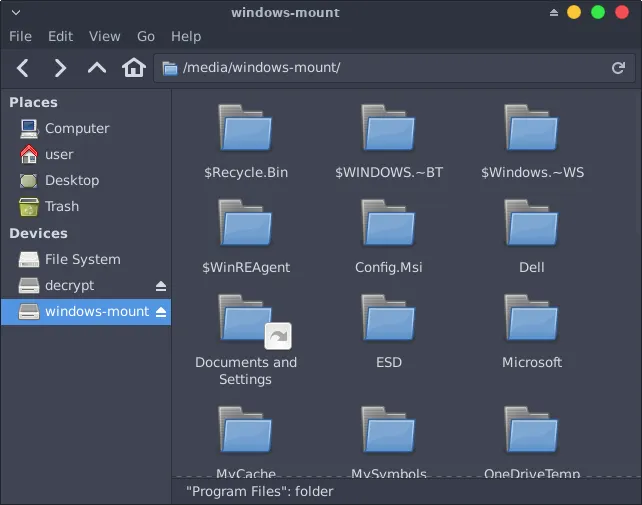
Task: Open the Go menu
Action: coord(146,36)
